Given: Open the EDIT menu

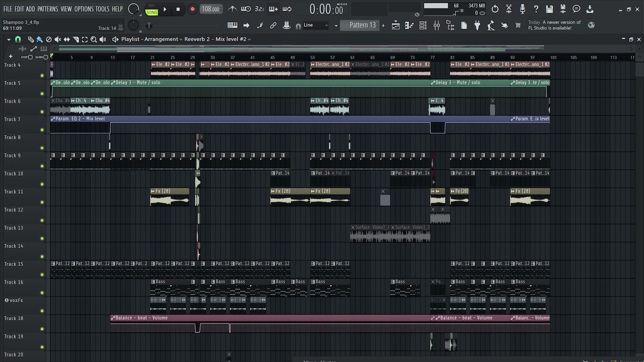Looking at the screenshot, I should point(19,9).
